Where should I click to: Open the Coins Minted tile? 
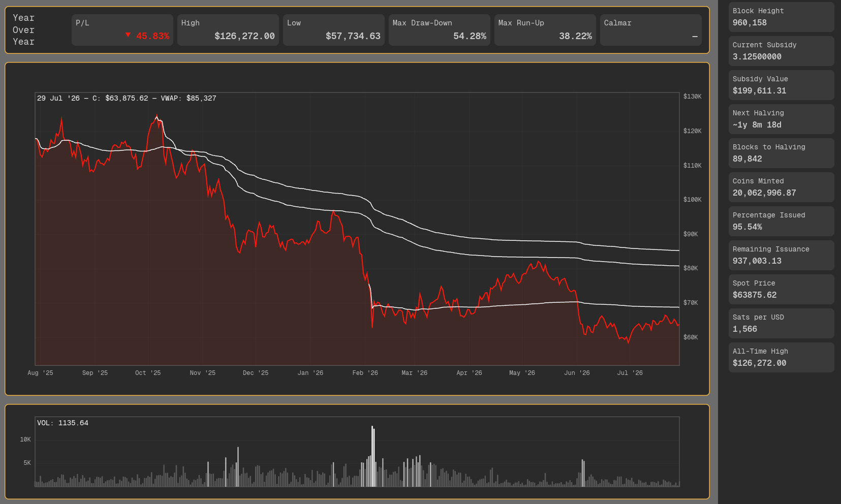click(782, 187)
